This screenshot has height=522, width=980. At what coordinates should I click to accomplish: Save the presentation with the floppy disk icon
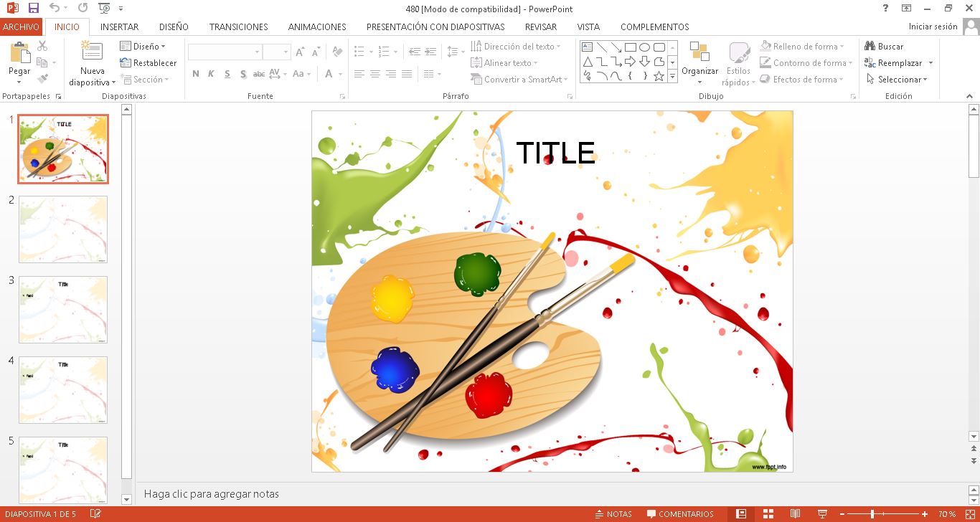[x=33, y=8]
